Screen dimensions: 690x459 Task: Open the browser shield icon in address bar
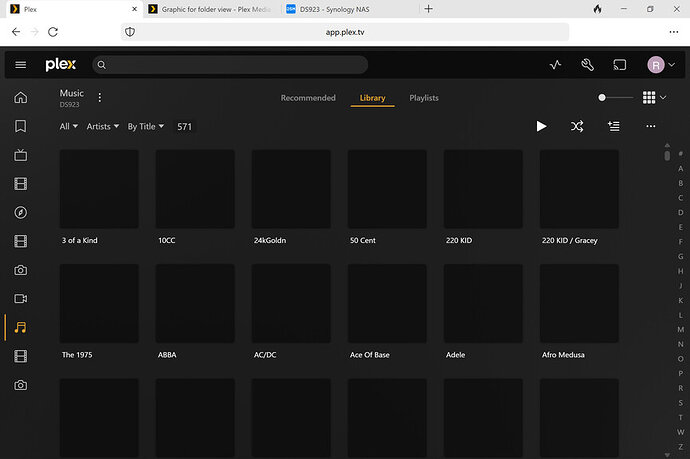[x=130, y=32]
